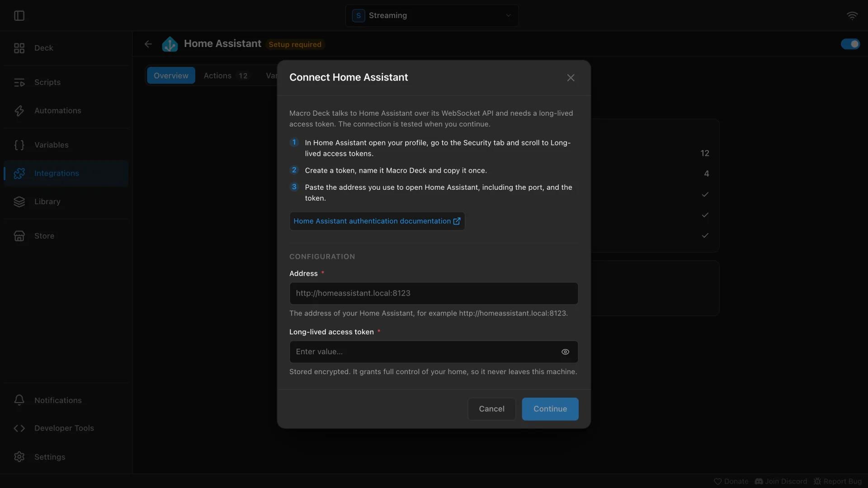The image size is (868, 488).
Task: Open Library in the sidebar
Action: (x=66, y=202)
